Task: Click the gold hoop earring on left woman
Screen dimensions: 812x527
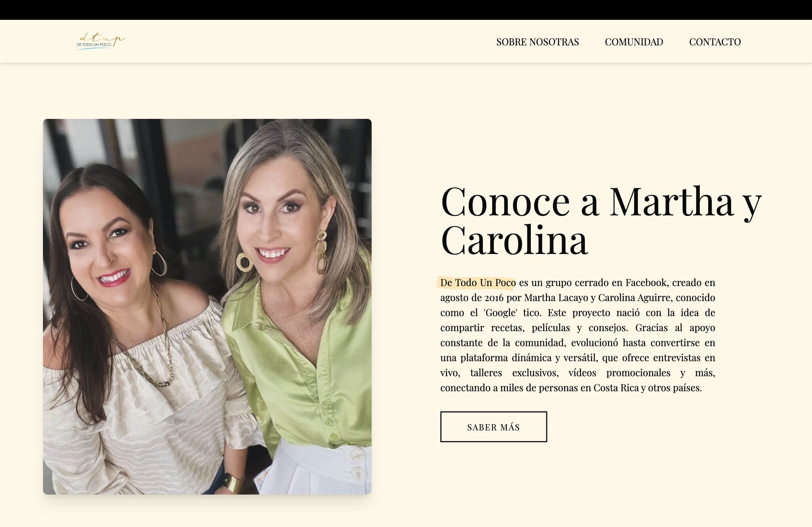Action: click(159, 263)
